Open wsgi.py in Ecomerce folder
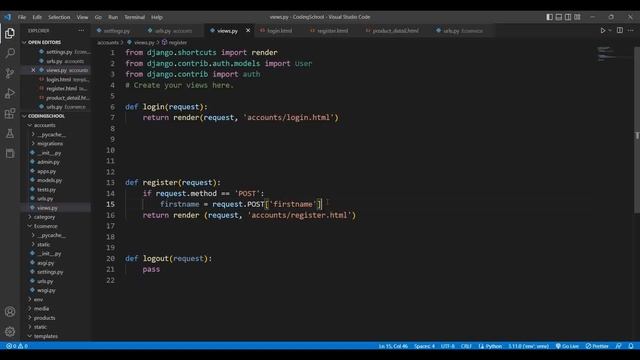The image size is (640, 360). click(x=46, y=291)
